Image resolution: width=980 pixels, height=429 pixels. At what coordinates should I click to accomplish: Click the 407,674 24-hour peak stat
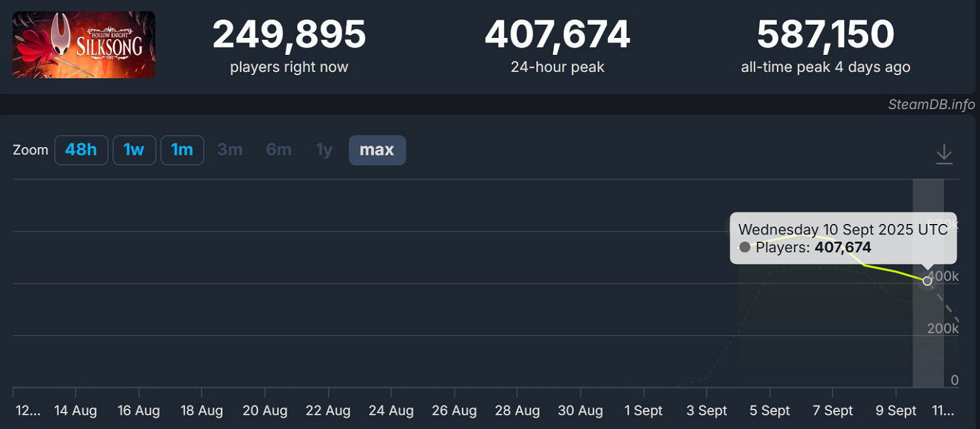point(557,35)
